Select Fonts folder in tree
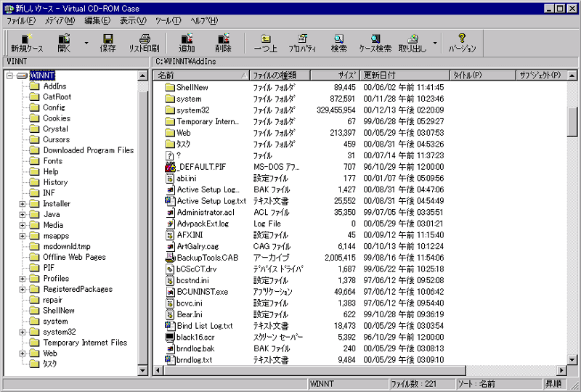 pyautogui.click(x=52, y=161)
